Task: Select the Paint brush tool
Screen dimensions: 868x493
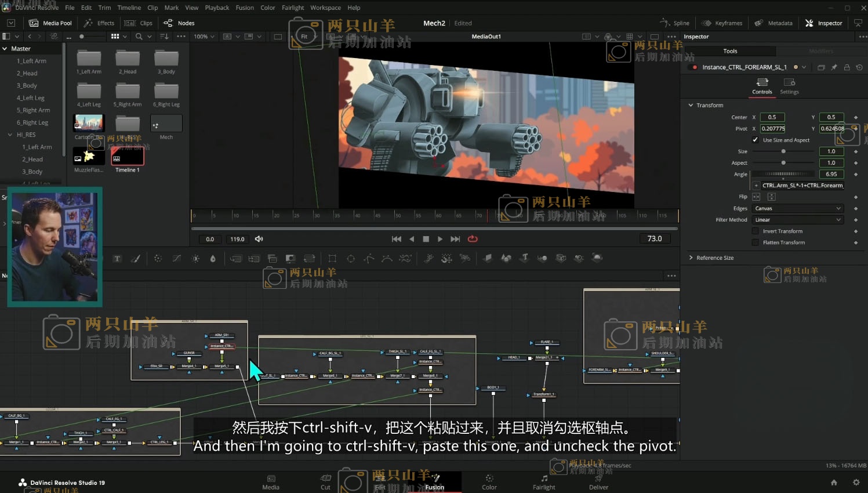Action: (136, 259)
